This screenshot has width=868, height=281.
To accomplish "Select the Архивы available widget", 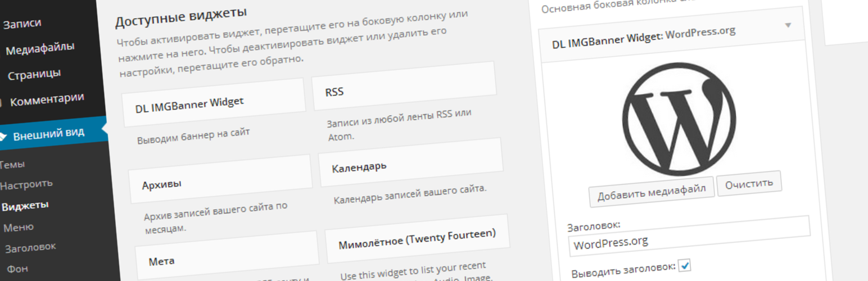I will click(220, 179).
